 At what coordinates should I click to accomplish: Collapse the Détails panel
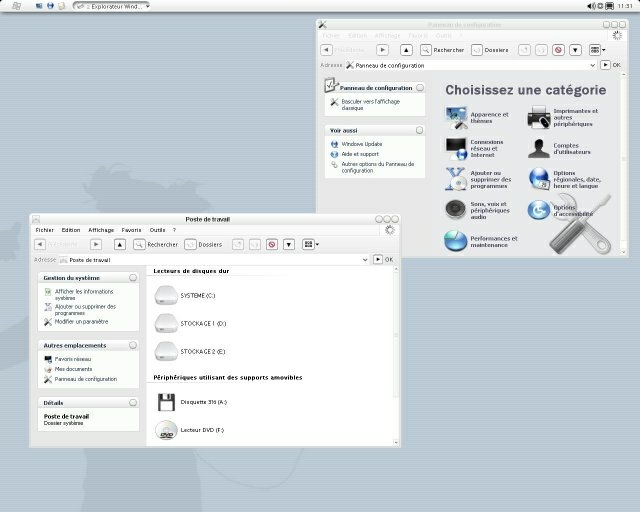(x=133, y=403)
